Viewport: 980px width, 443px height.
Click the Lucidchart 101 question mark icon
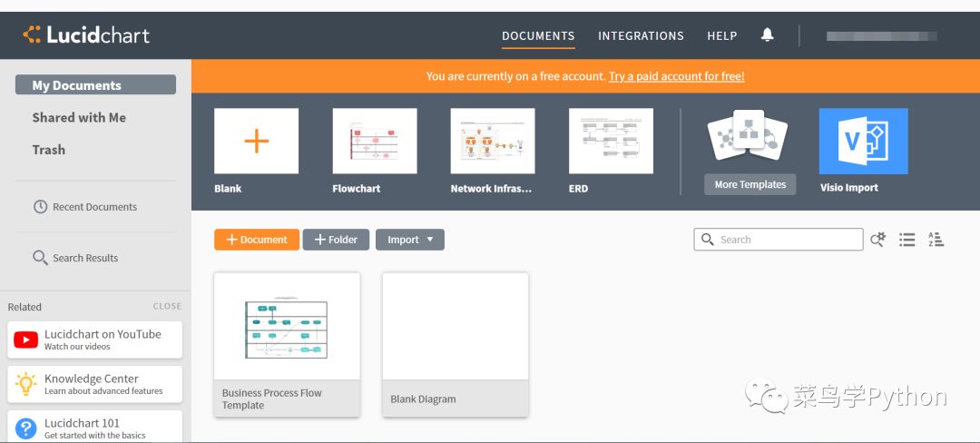(25, 428)
